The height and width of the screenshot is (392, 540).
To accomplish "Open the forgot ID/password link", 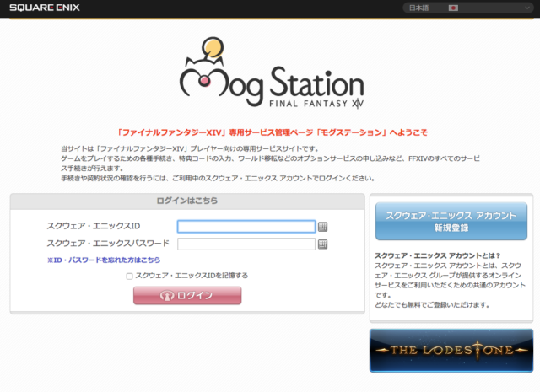I will point(104,260).
